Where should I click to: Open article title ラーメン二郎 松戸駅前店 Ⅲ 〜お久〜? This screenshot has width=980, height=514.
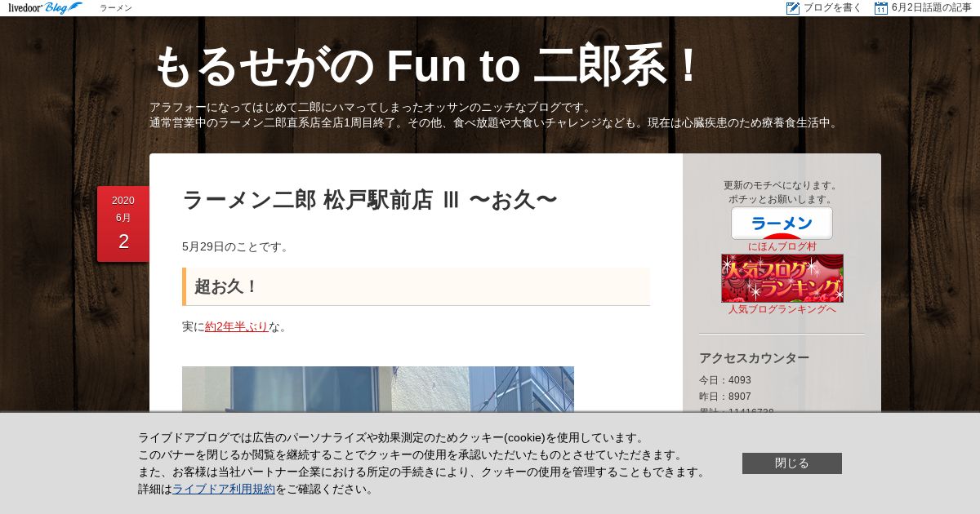(x=370, y=200)
